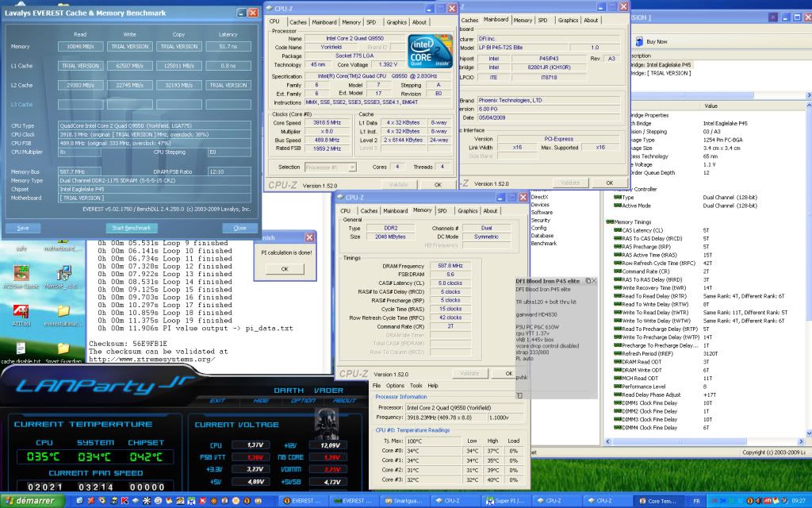Image resolution: width=812 pixels, height=508 pixels.
Task: Click the Darth Vader image in LANParty
Action: coord(326,424)
